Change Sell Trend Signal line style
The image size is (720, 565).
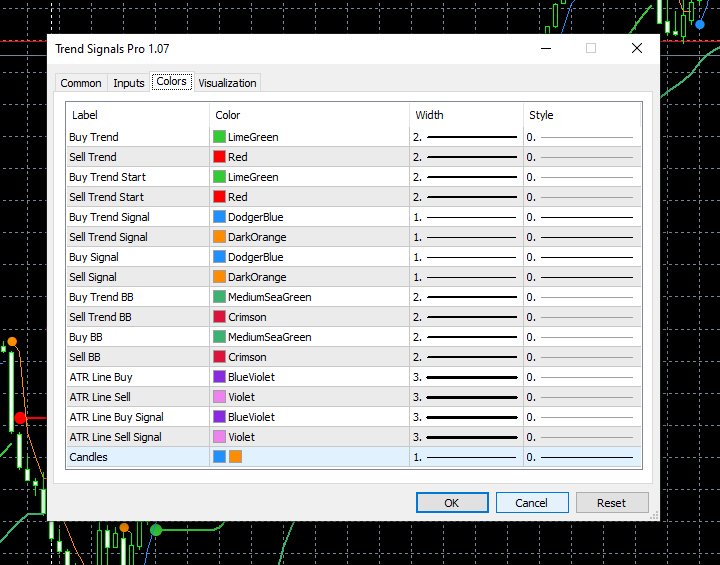tap(582, 237)
